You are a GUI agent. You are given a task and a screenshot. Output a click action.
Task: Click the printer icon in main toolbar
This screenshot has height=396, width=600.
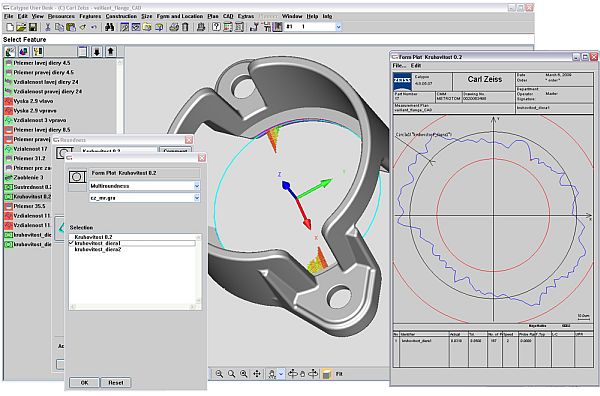click(x=174, y=27)
